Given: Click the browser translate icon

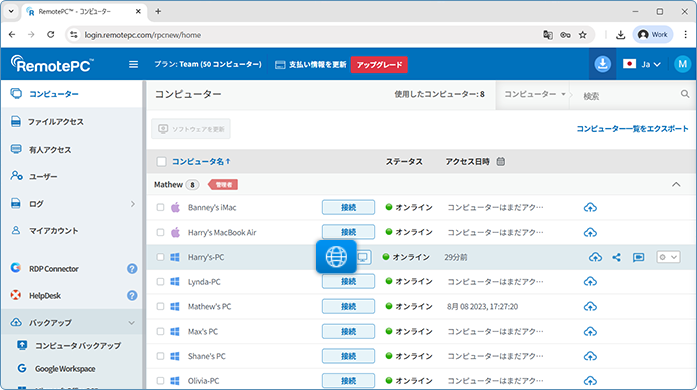Looking at the screenshot, I should click(548, 35).
